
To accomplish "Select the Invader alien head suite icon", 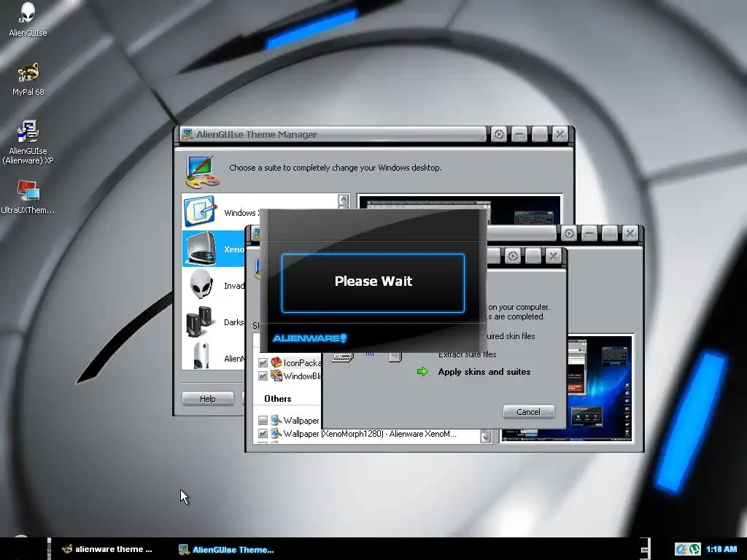I will [x=201, y=284].
